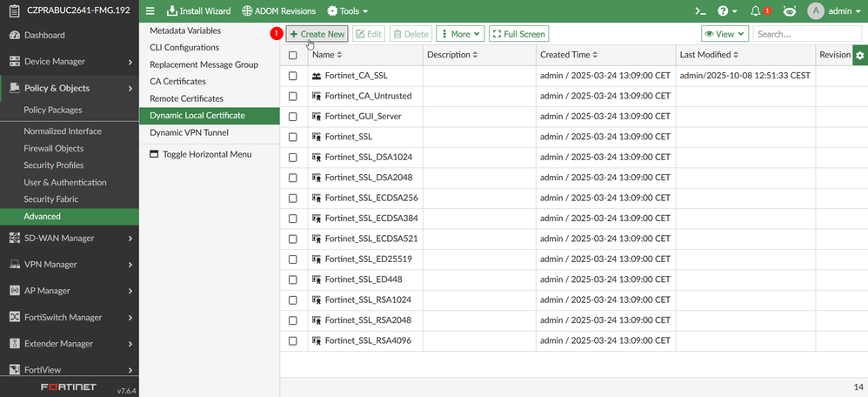Click the table column settings gear

click(x=859, y=55)
